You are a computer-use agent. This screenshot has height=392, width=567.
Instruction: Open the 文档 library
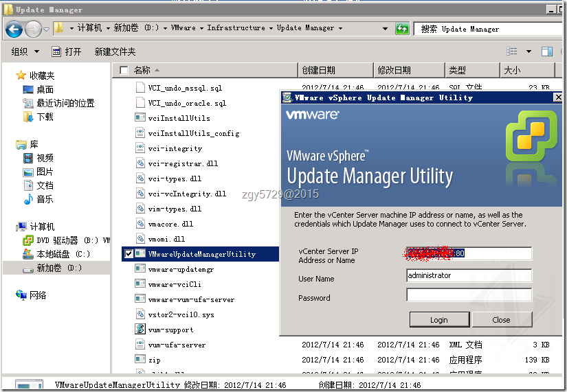click(38, 185)
